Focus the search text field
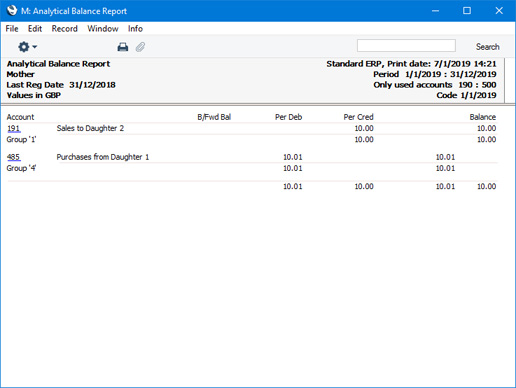516x388 pixels. coord(406,46)
